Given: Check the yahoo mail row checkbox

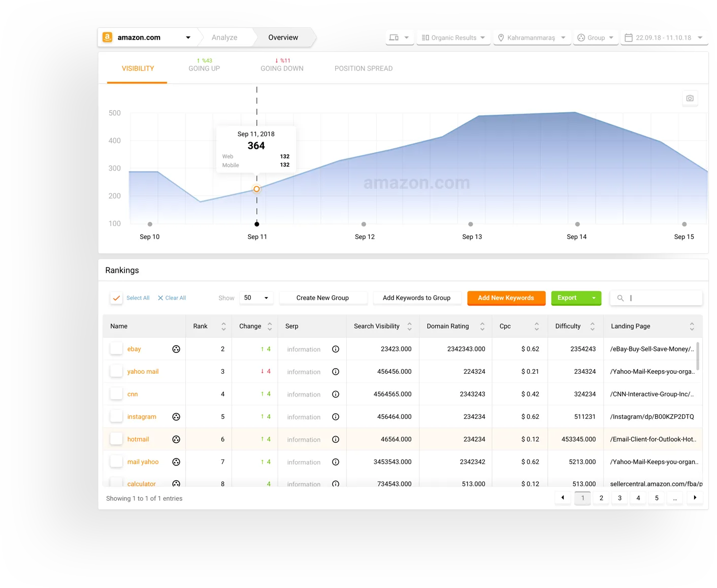Looking at the screenshot, I should click(116, 371).
